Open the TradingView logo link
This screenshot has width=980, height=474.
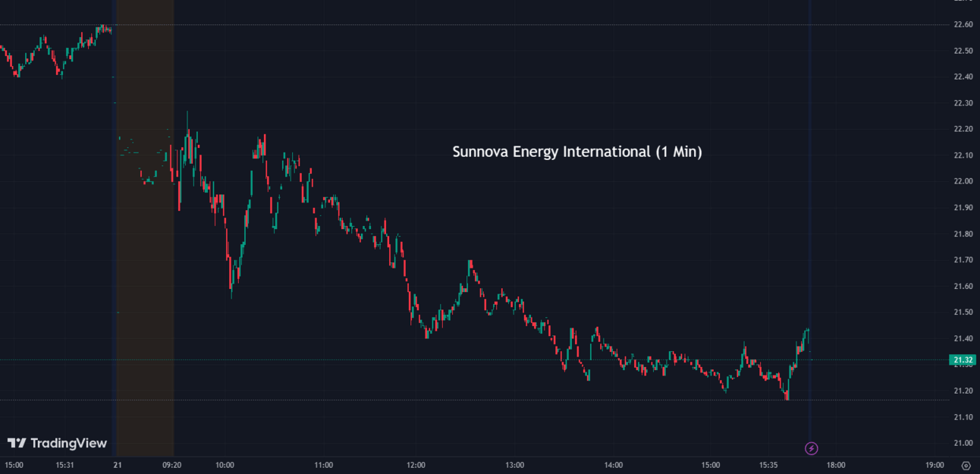tap(57, 443)
